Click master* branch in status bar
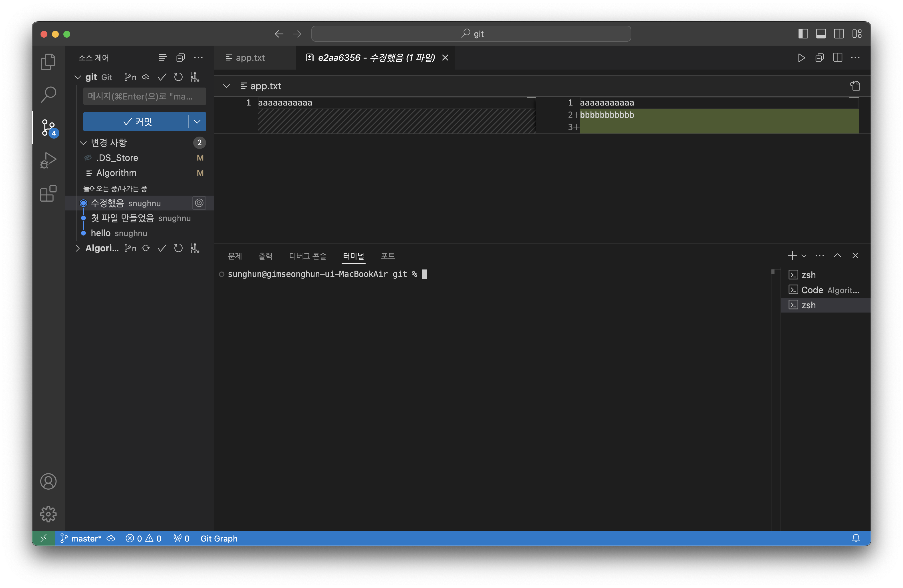 tap(86, 538)
